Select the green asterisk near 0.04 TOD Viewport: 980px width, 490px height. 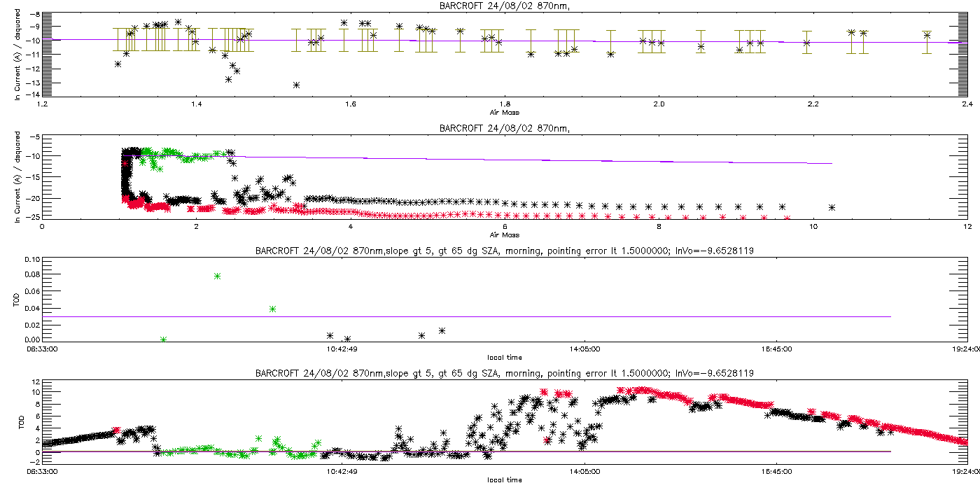[x=272, y=309]
